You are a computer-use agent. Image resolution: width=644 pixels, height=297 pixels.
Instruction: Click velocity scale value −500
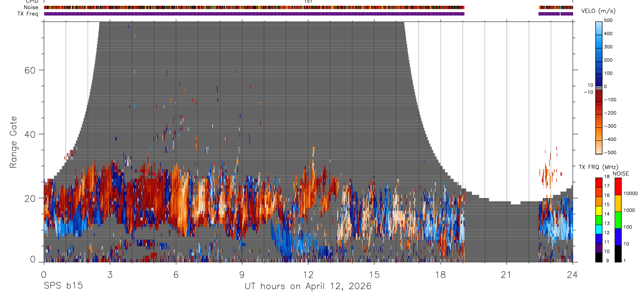click(x=609, y=152)
